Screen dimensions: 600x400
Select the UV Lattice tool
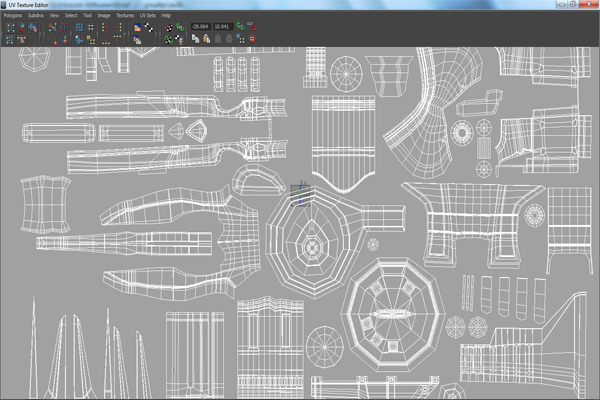click(x=11, y=28)
